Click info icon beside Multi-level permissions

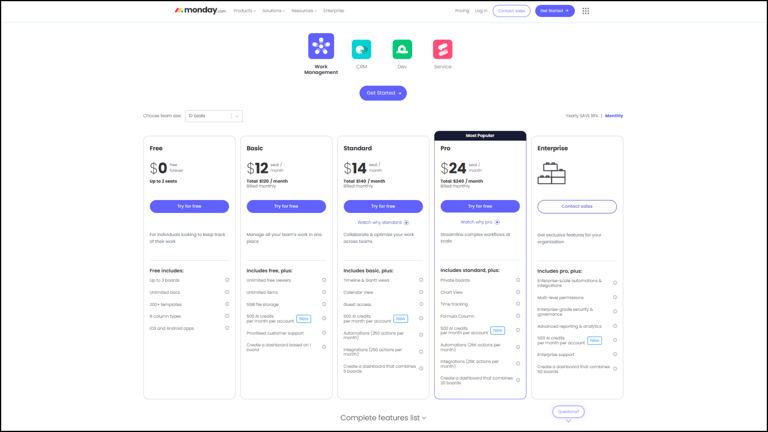pyautogui.click(x=615, y=297)
